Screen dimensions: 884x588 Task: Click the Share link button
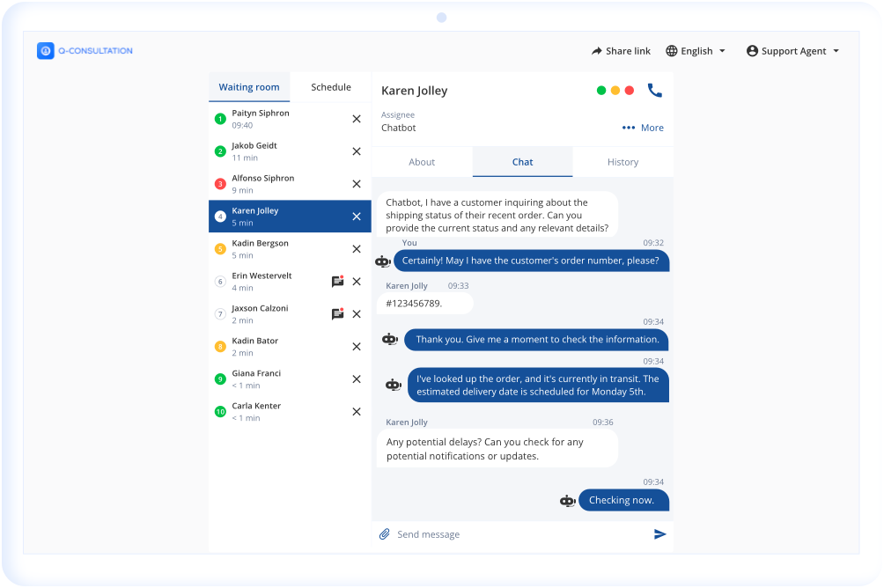tap(621, 51)
